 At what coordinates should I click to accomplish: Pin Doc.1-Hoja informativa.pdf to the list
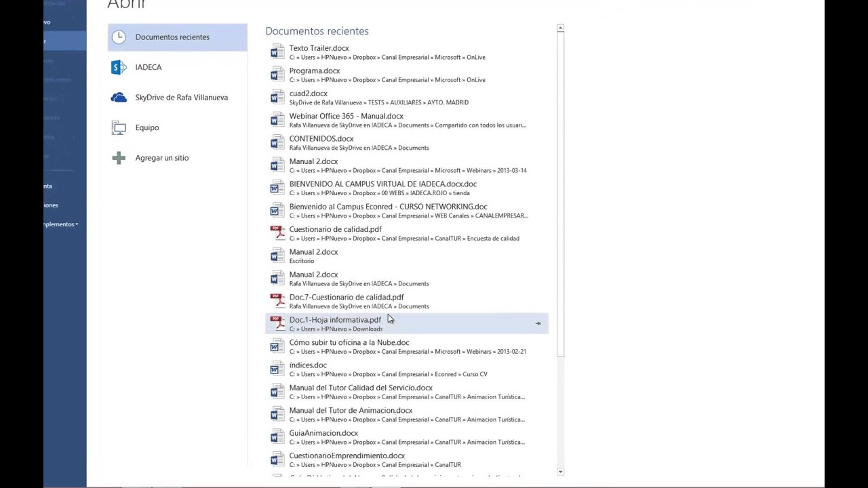[538, 324]
